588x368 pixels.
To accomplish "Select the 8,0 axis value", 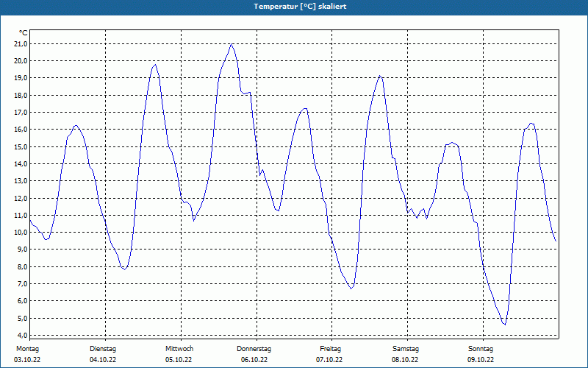I will click(x=23, y=267).
